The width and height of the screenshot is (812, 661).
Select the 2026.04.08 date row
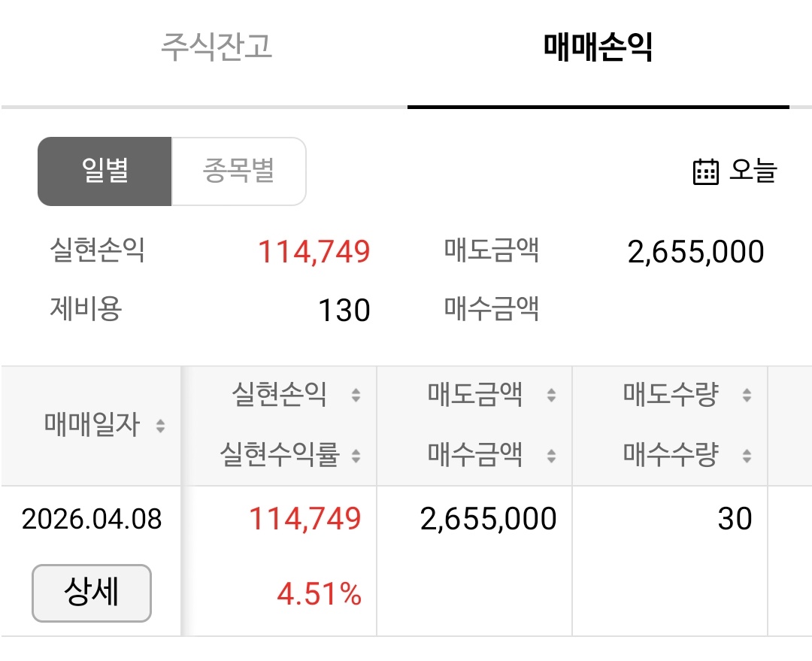[92, 519]
